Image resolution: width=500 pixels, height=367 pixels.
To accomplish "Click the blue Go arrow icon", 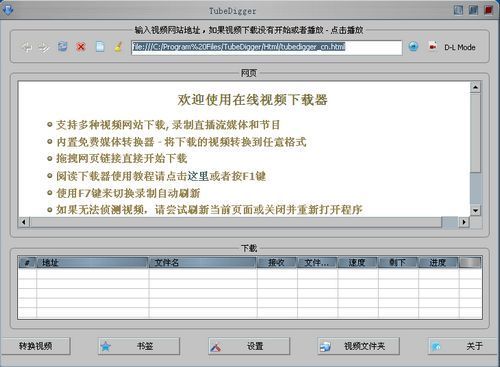I will click(x=413, y=46).
